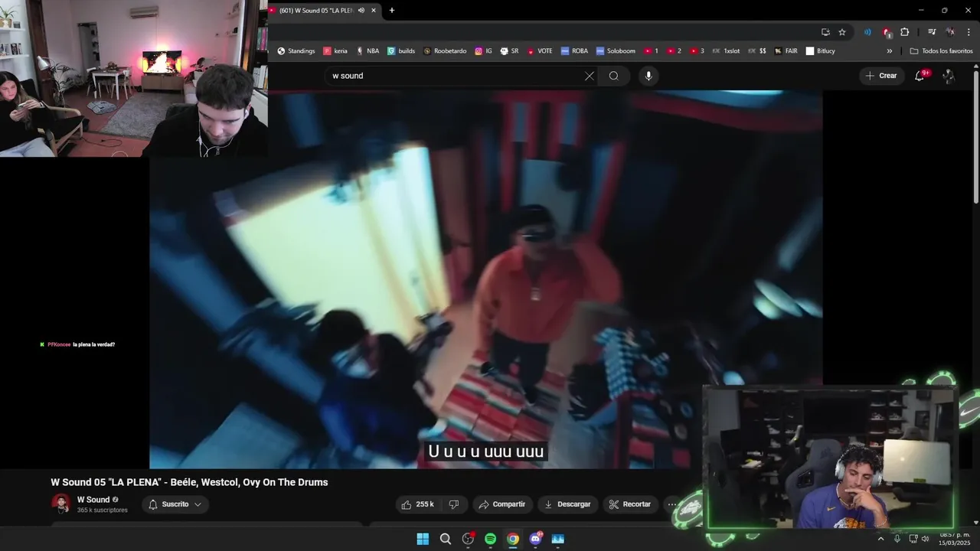
Task: Open the ROBA bookmark
Action: [x=574, y=51]
